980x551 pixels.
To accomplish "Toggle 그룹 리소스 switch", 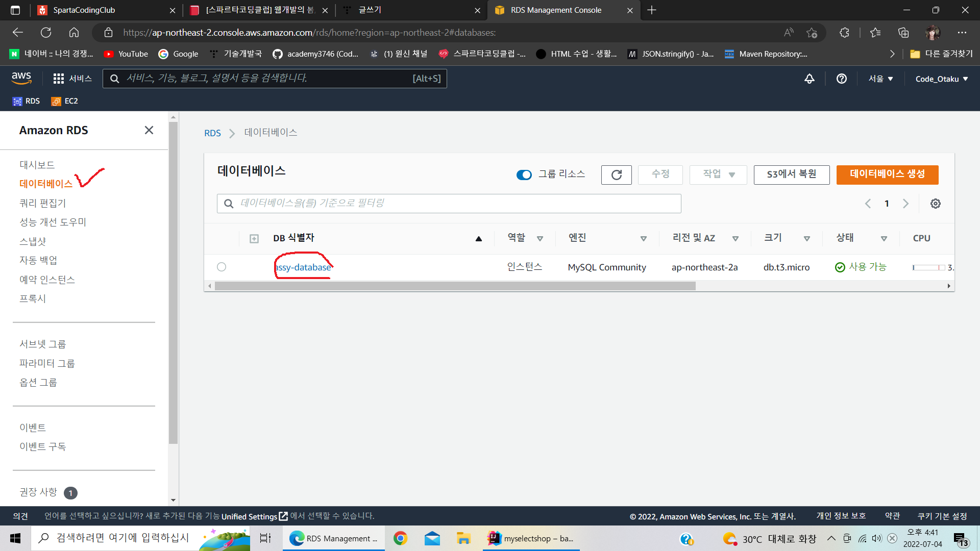I will [x=524, y=175].
